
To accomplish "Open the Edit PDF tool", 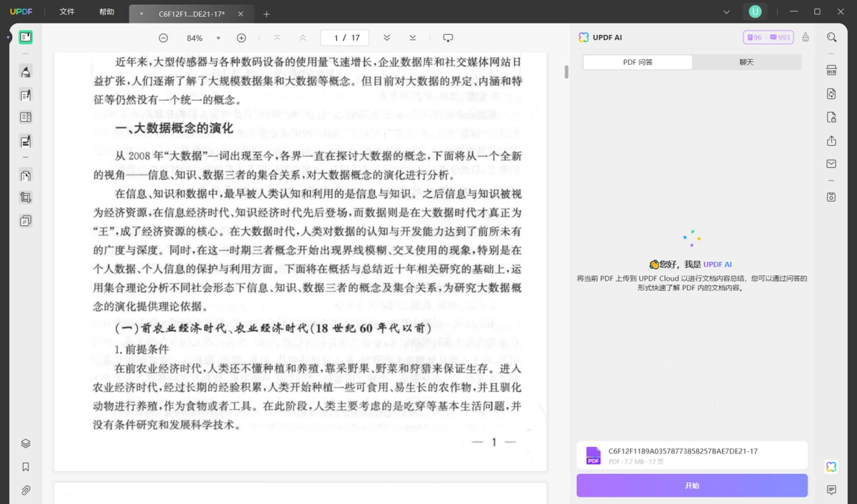I will 26,94.
